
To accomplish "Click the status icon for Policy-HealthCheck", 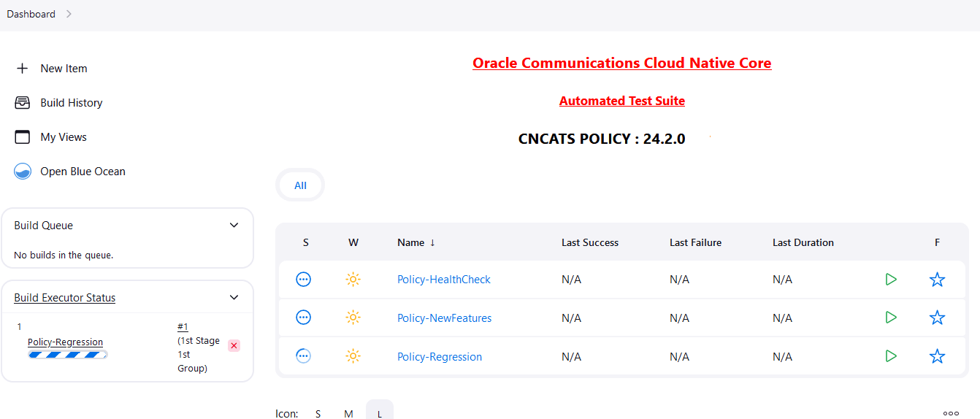I will (304, 280).
